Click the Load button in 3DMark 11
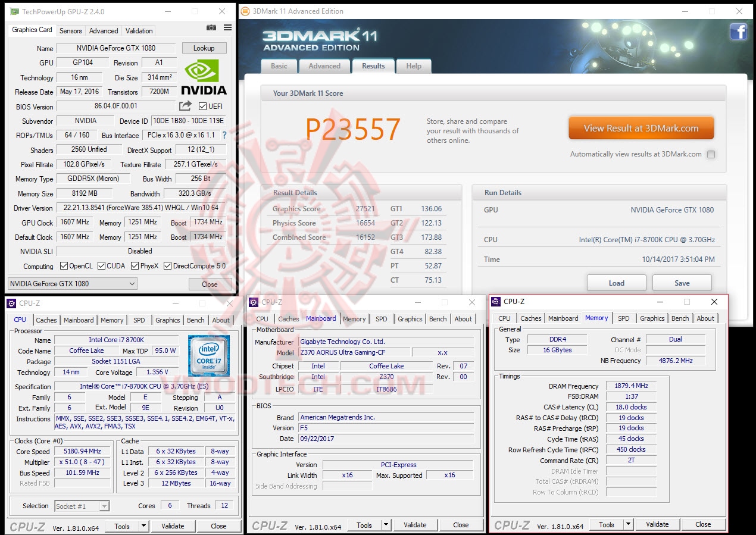The width and height of the screenshot is (756, 535). (616, 283)
